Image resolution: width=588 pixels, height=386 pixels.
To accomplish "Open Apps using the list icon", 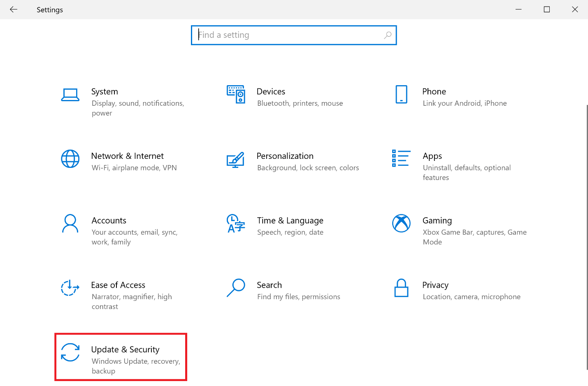I will pyautogui.click(x=401, y=158).
